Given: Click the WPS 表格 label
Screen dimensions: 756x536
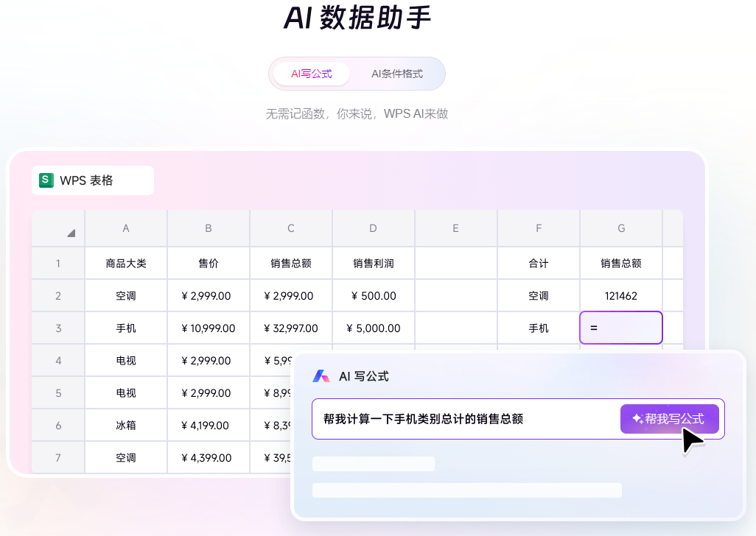Looking at the screenshot, I should [86, 180].
